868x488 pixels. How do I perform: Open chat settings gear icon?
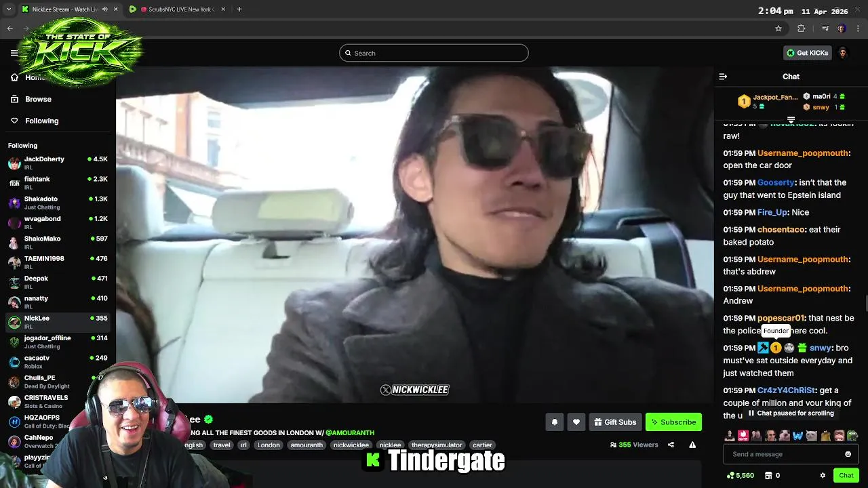coord(823,476)
